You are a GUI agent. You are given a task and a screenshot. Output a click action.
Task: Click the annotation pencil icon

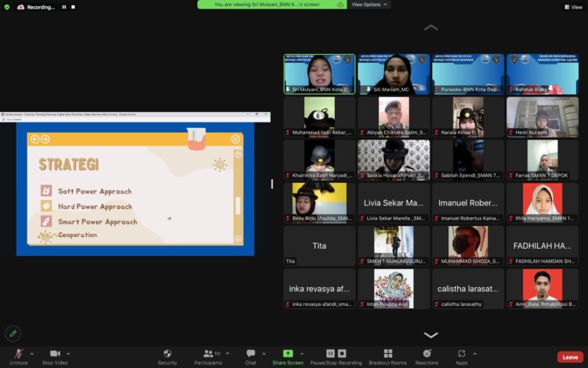tap(13, 333)
